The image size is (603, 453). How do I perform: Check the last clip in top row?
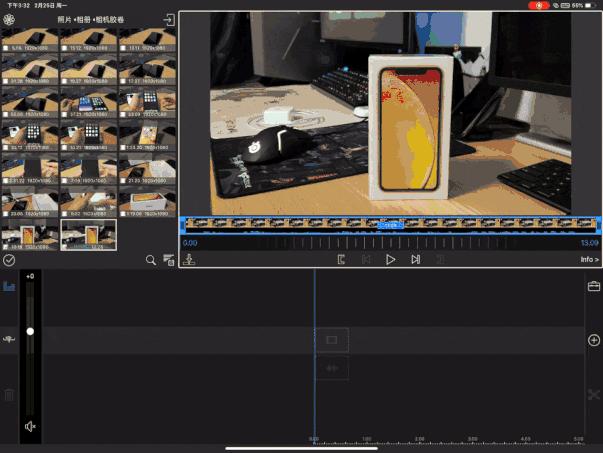click(123, 48)
